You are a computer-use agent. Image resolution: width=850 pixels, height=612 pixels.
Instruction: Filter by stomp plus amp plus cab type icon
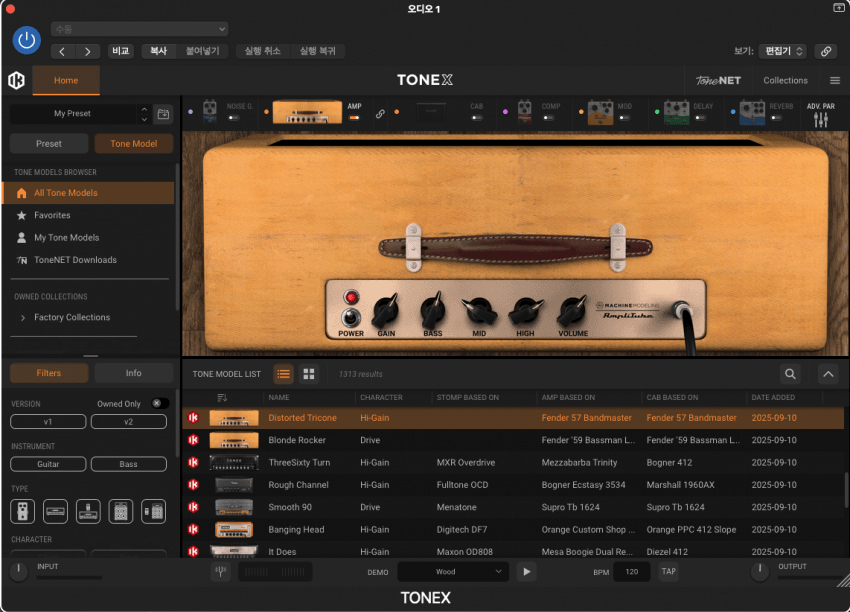(153, 511)
